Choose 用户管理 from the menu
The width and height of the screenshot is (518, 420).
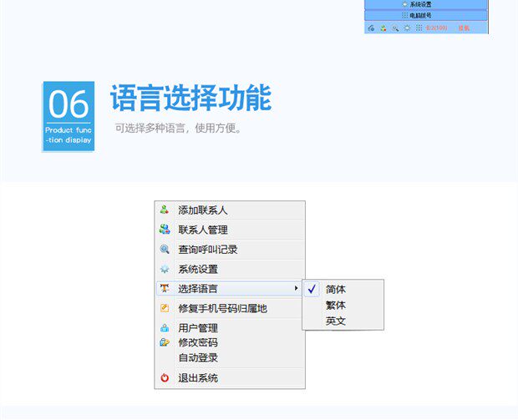230,328
